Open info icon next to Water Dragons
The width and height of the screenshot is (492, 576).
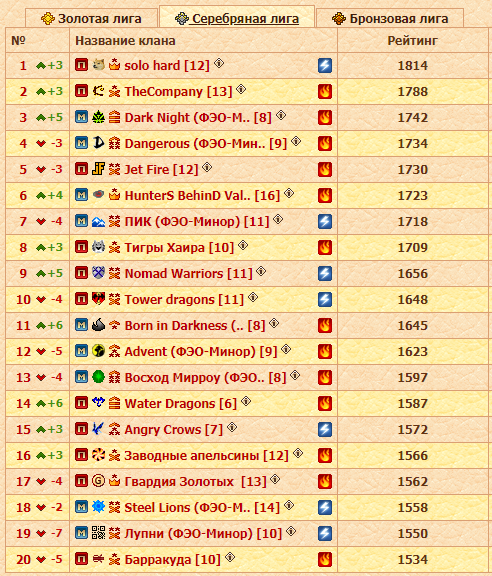point(246,401)
